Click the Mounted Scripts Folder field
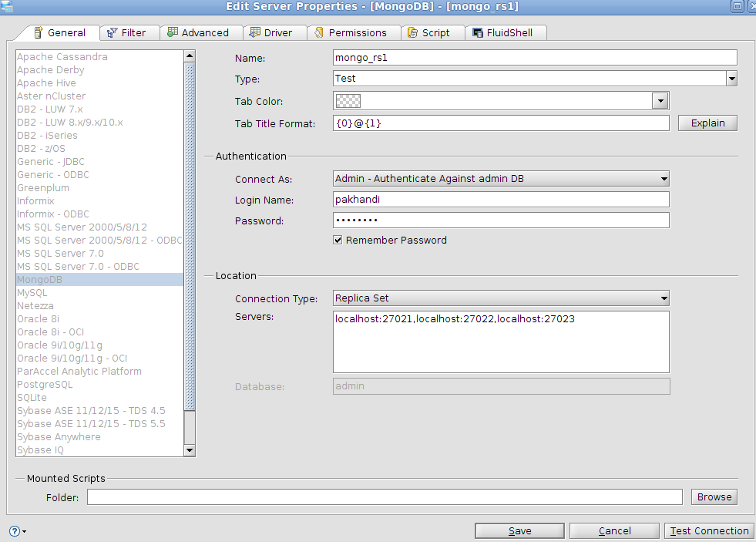The image size is (756, 542). pyautogui.click(x=385, y=497)
